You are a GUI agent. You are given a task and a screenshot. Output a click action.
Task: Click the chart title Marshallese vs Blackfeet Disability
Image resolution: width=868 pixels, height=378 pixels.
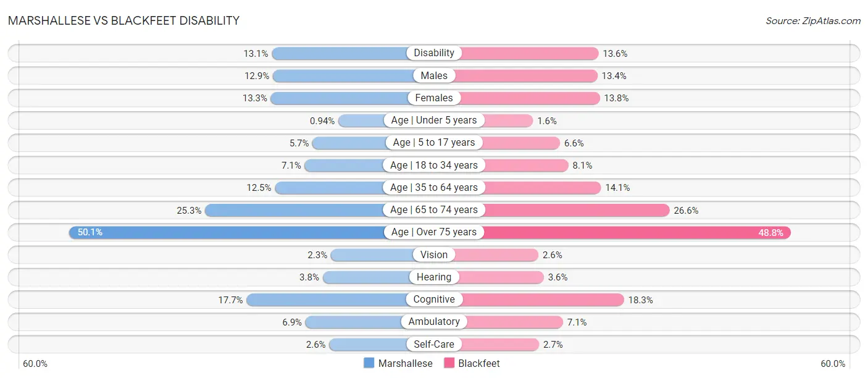pos(123,20)
